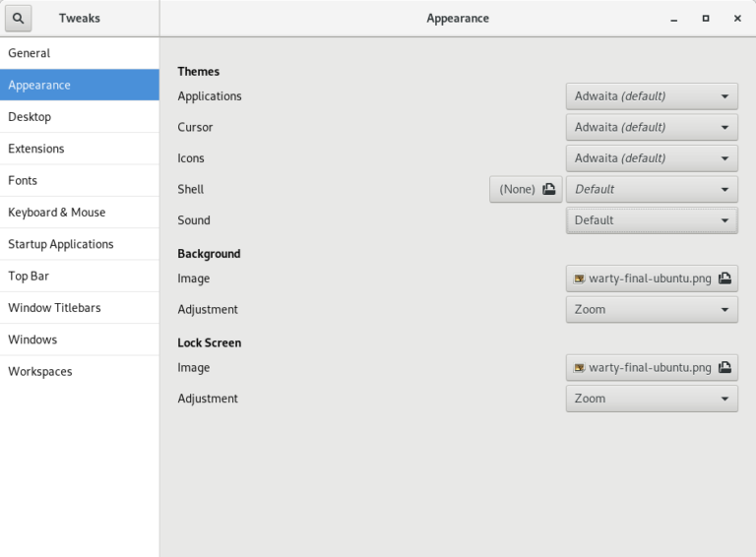The image size is (756, 557).
Task: Click the Lock Screen image file-open icon
Action: pyautogui.click(x=724, y=367)
